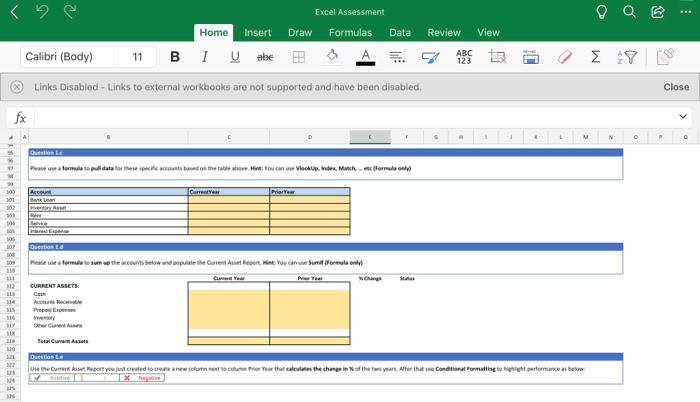Switch to the Home tab

pos(213,33)
